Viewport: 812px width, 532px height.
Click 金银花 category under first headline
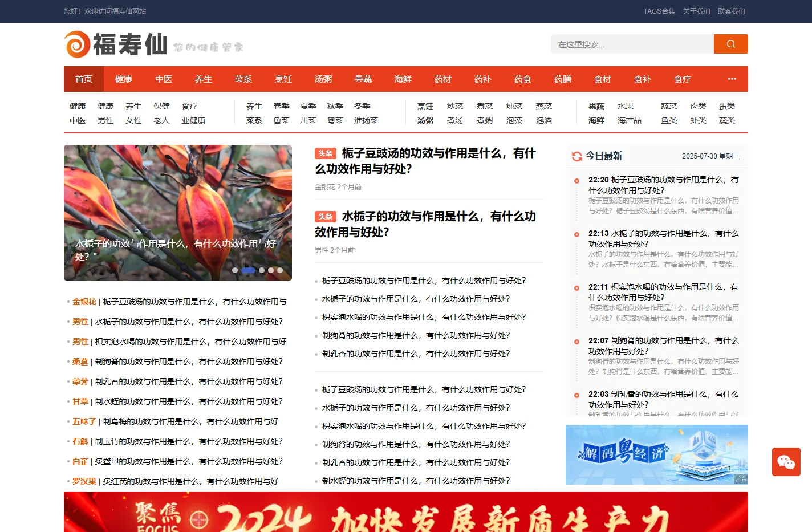pyautogui.click(x=325, y=186)
